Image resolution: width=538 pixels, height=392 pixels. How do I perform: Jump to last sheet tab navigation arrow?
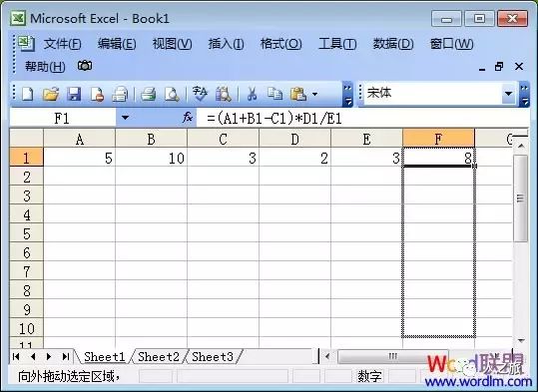tap(66, 357)
